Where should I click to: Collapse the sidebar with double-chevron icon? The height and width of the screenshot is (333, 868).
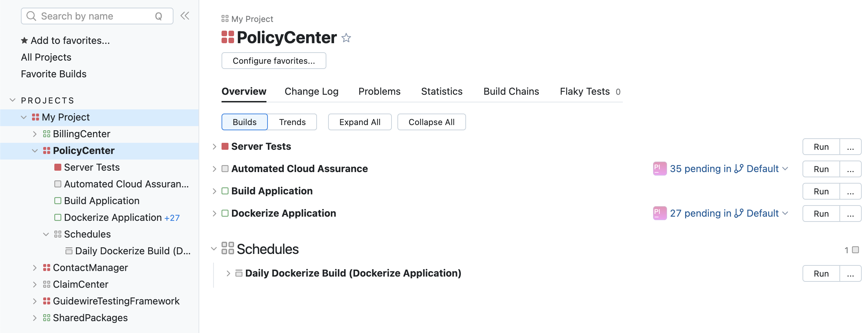point(185,16)
